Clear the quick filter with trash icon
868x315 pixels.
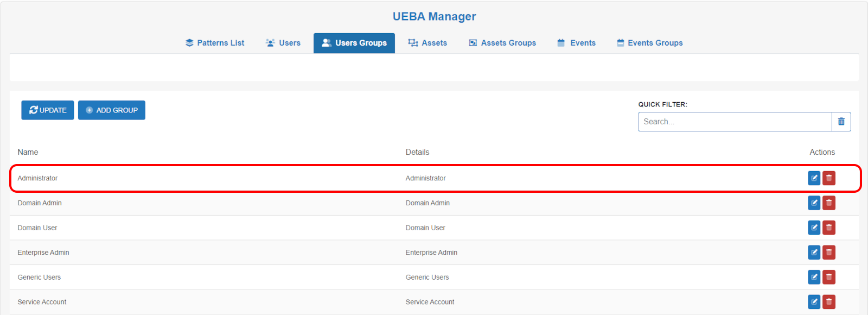(x=841, y=122)
